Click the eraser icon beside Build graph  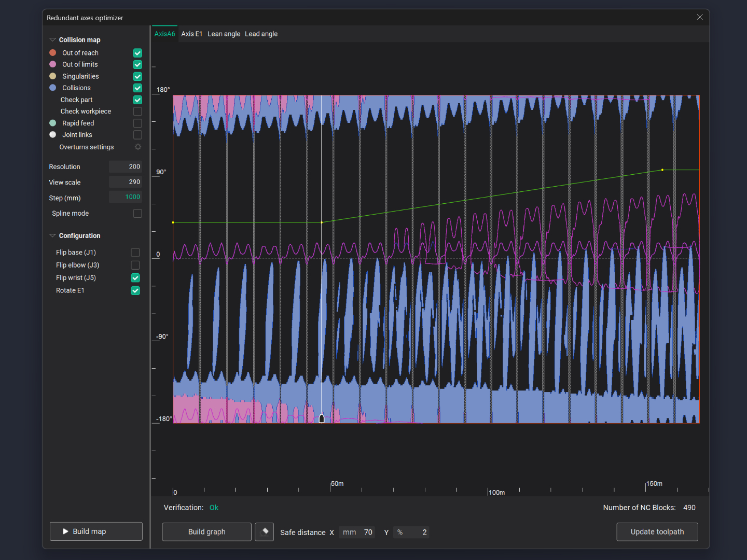click(x=265, y=531)
